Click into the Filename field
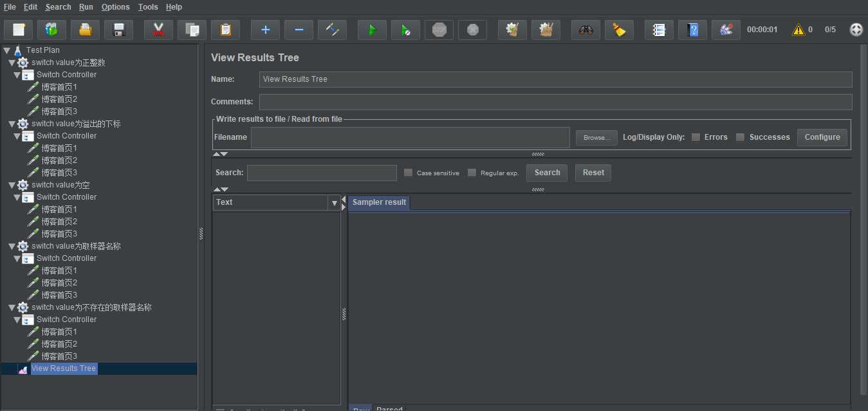 click(411, 137)
